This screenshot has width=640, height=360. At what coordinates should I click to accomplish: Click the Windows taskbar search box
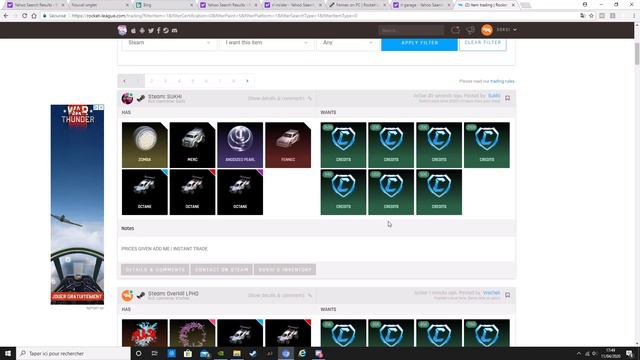(x=73, y=353)
